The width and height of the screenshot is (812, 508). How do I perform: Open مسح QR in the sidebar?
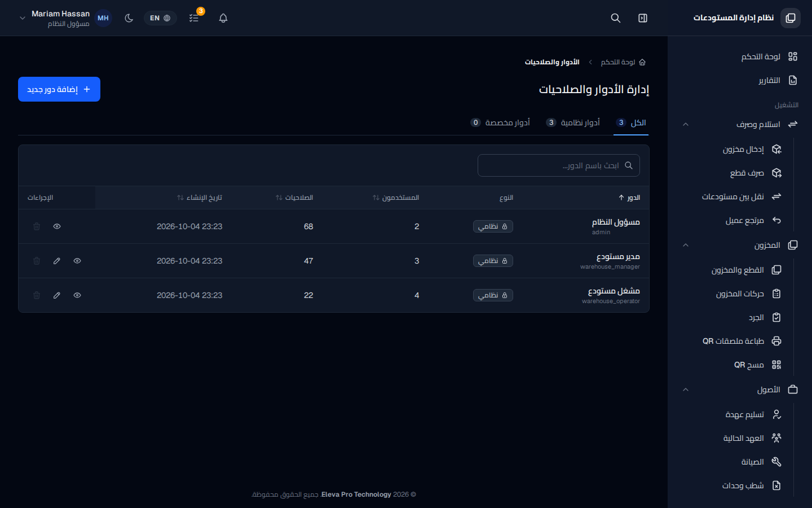tap(732, 365)
